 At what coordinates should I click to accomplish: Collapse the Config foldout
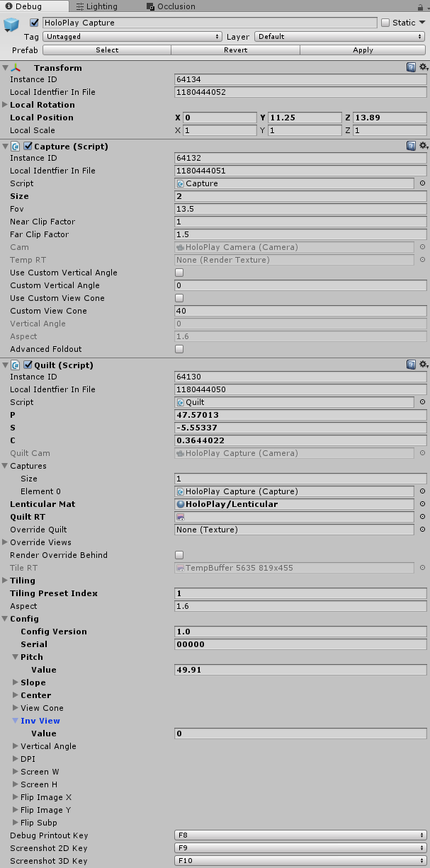tap(6, 619)
